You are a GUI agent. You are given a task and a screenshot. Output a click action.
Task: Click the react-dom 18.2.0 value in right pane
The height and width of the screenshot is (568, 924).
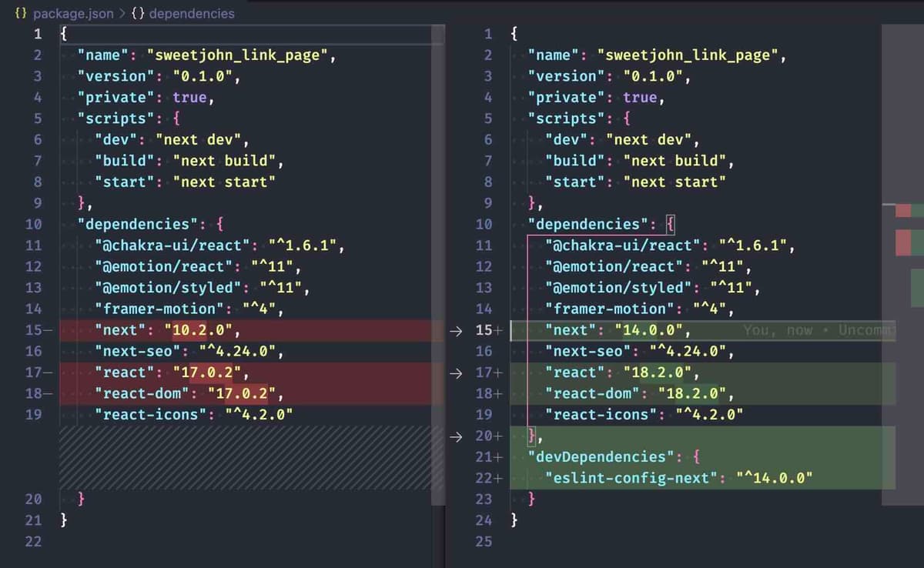click(690, 394)
